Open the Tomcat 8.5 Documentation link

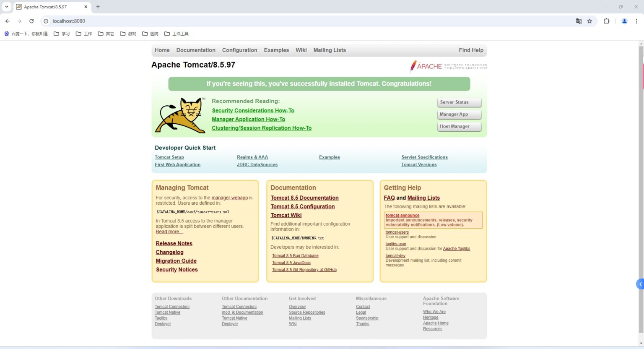(305, 198)
